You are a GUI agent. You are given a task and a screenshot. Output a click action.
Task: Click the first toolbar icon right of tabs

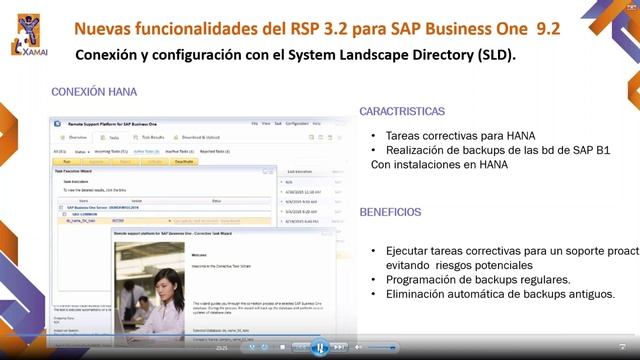click(311, 138)
